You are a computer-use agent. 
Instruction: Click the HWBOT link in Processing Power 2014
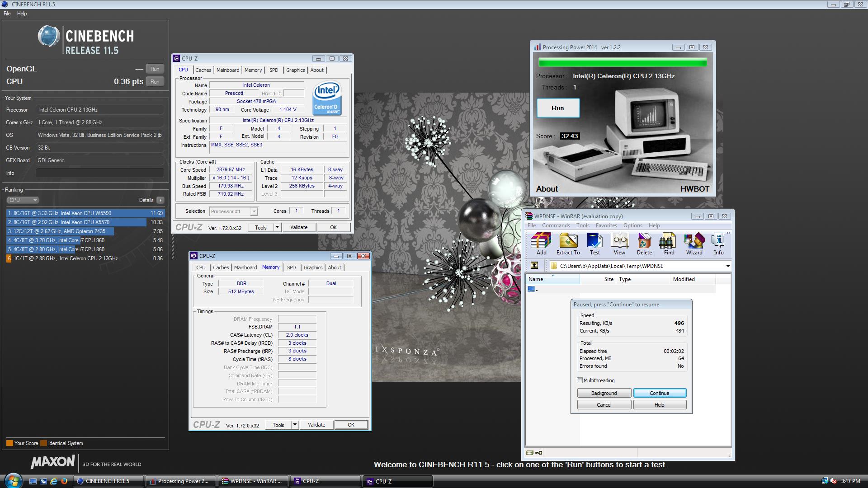click(695, 189)
